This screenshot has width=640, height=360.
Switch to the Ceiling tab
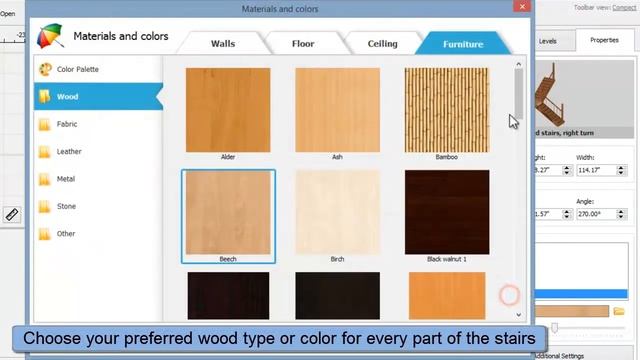pyautogui.click(x=382, y=44)
